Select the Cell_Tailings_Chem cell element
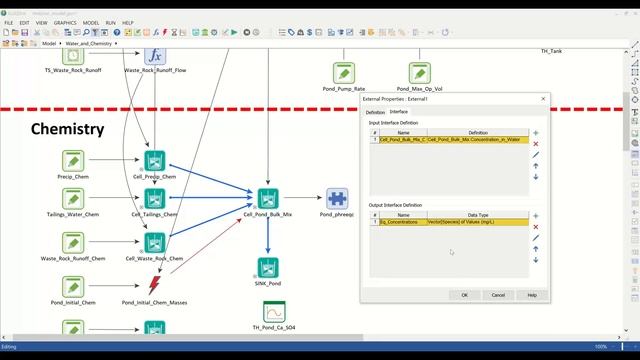The image size is (640, 360). [155, 199]
